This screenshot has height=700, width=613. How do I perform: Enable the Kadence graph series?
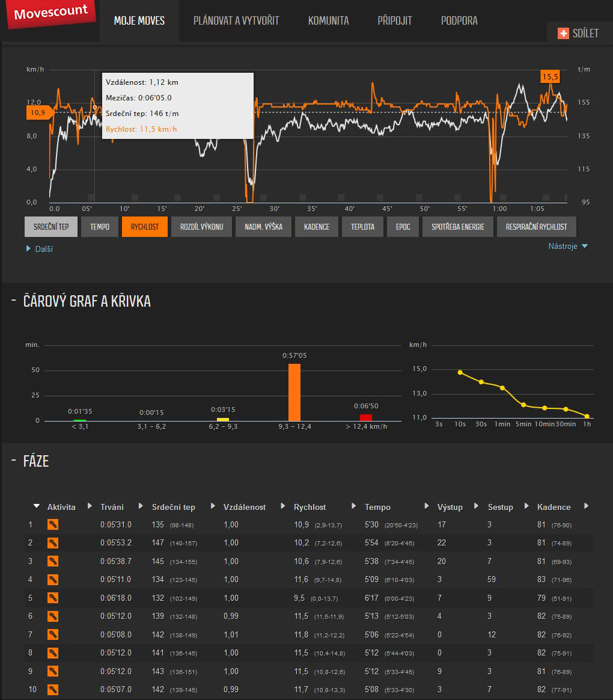coord(317,227)
